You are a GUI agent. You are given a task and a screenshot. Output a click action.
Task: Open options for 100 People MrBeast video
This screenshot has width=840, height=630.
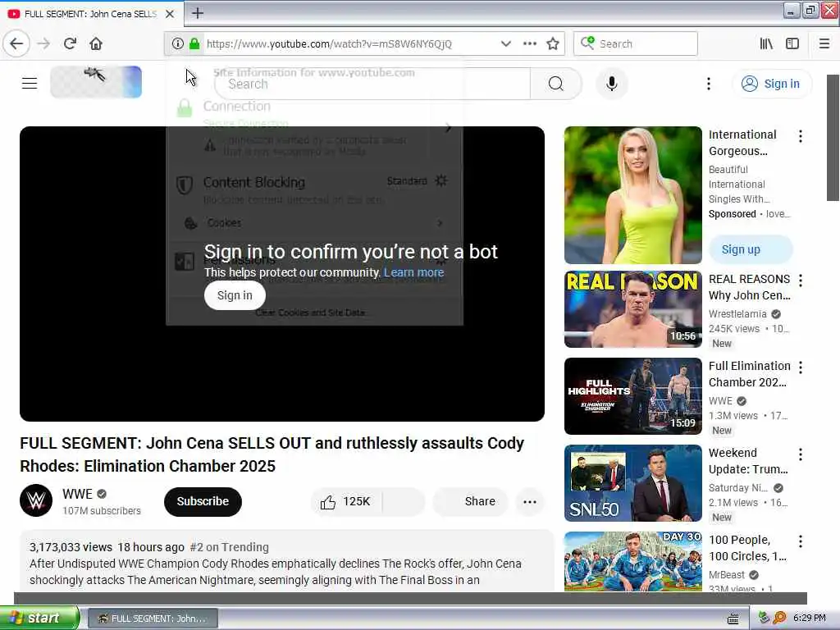tap(801, 541)
